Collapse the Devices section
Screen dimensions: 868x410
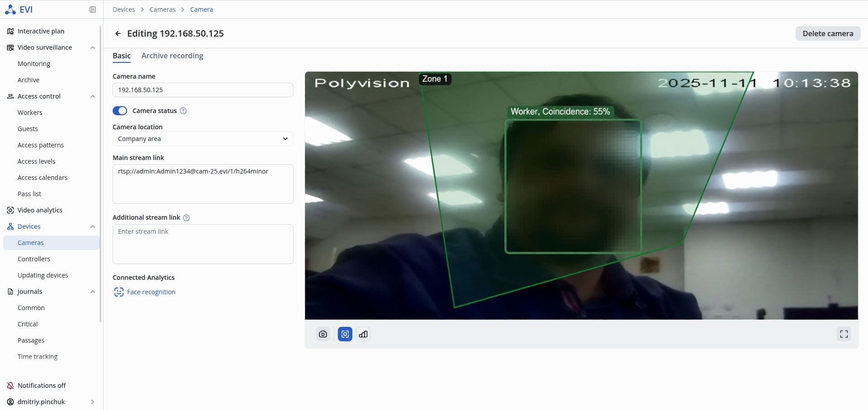coord(93,226)
